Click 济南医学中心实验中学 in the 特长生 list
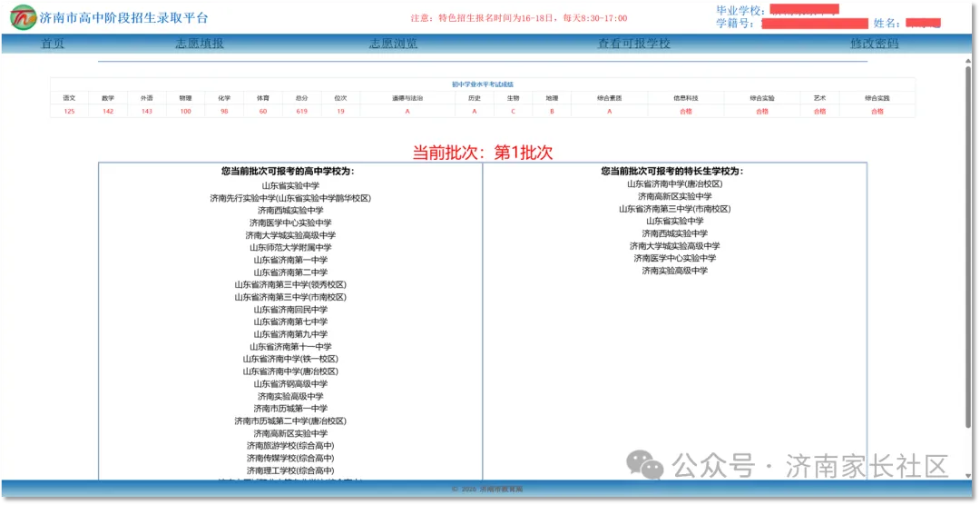The width and height of the screenshot is (980, 505). pos(674,259)
